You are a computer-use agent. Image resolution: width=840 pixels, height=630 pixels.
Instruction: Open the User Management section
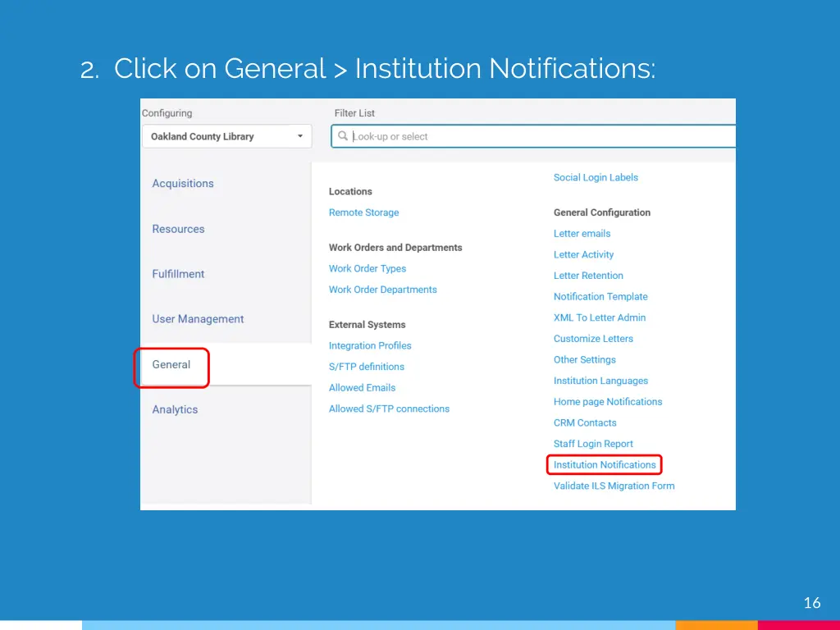pyautogui.click(x=198, y=319)
